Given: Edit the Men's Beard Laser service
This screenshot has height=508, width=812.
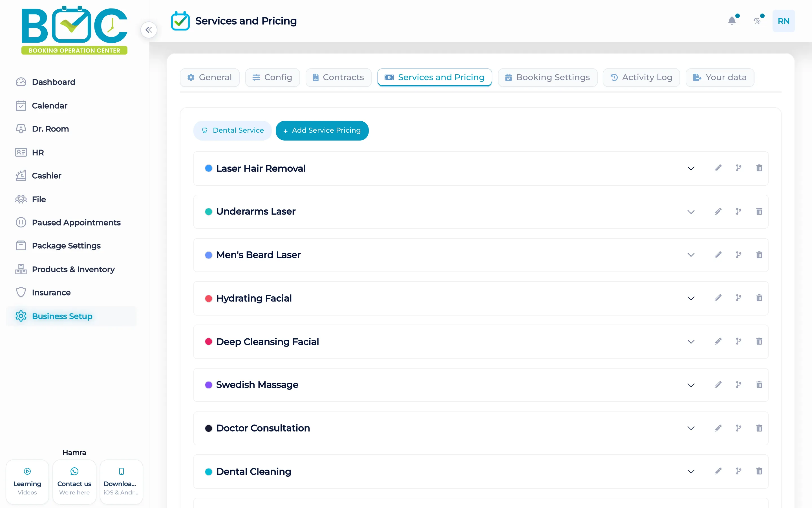Looking at the screenshot, I should [718, 255].
